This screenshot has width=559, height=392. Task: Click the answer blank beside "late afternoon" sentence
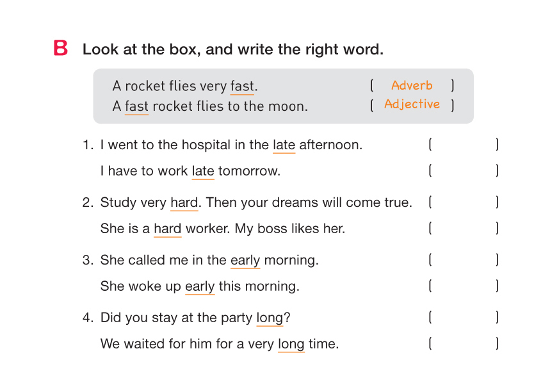pos(464,145)
